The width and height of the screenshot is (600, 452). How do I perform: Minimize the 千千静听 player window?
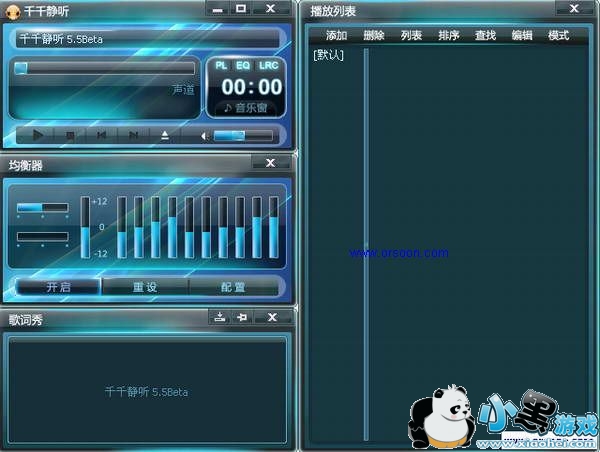coord(218,9)
